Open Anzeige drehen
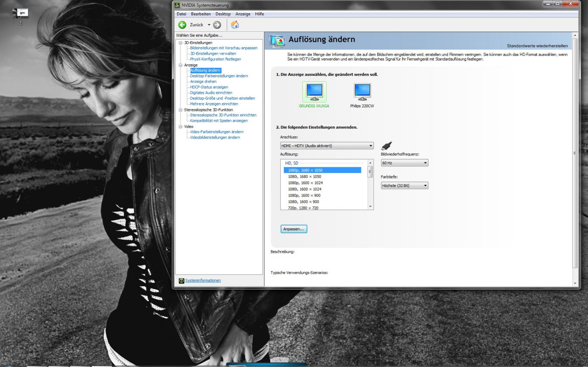Viewport: 588px width, 367px height. (x=203, y=82)
